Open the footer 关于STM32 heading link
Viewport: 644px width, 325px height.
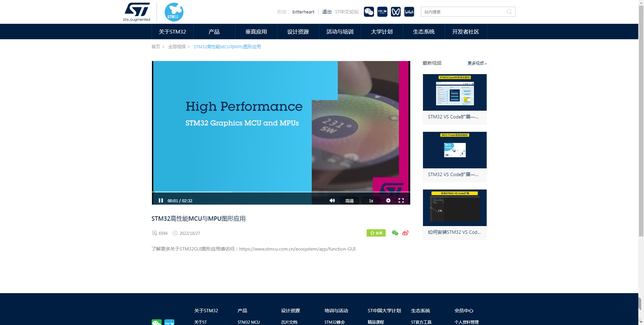(206, 311)
